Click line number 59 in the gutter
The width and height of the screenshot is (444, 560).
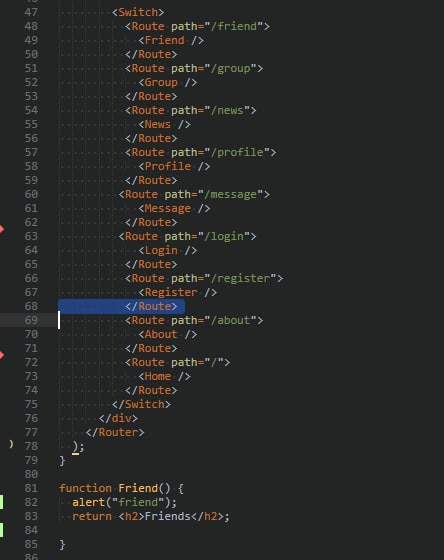pyautogui.click(x=31, y=180)
